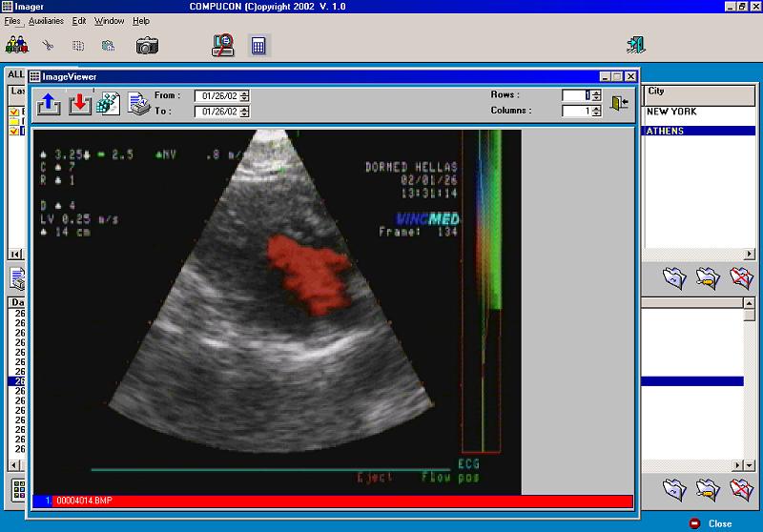Click the Close button at bottom right

coord(711,523)
